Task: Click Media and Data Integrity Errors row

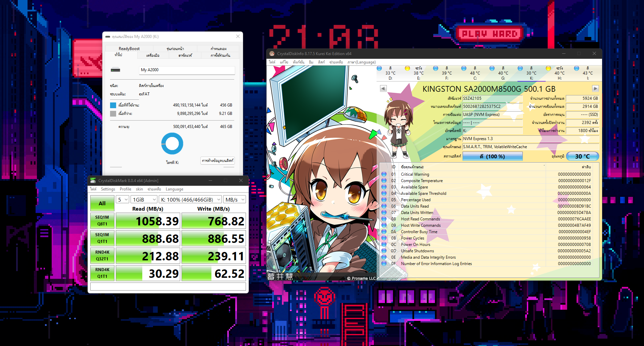Action: pos(486,257)
